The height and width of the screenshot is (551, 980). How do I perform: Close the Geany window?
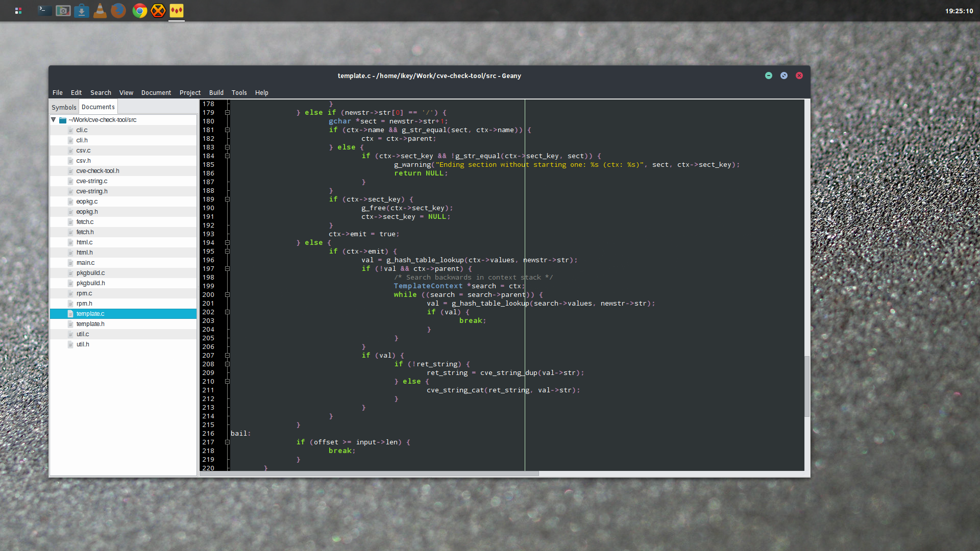coord(799,76)
